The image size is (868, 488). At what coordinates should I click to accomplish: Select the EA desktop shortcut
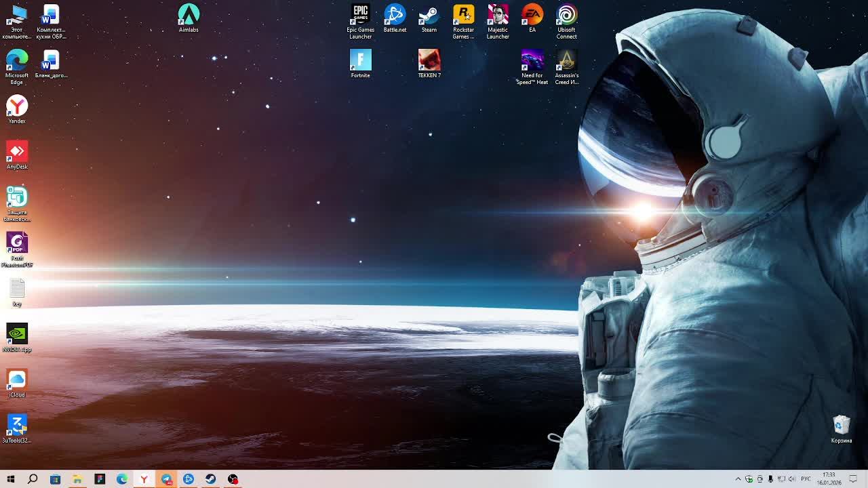point(532,18)
